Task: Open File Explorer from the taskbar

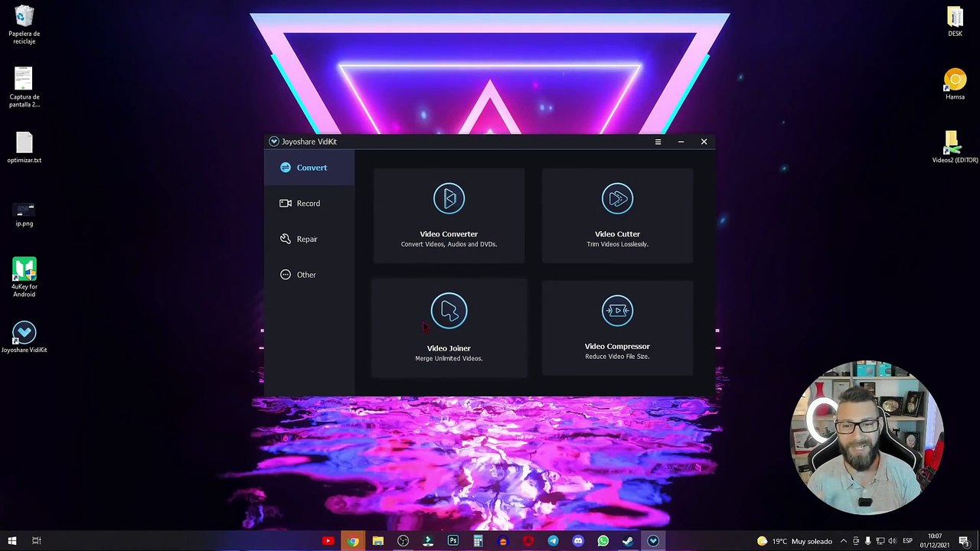Action: tap(378, 541)
